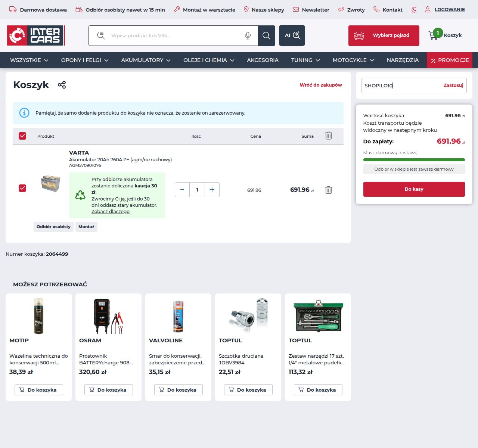Open the Zobacz dlaczego link

coord(111,212)
